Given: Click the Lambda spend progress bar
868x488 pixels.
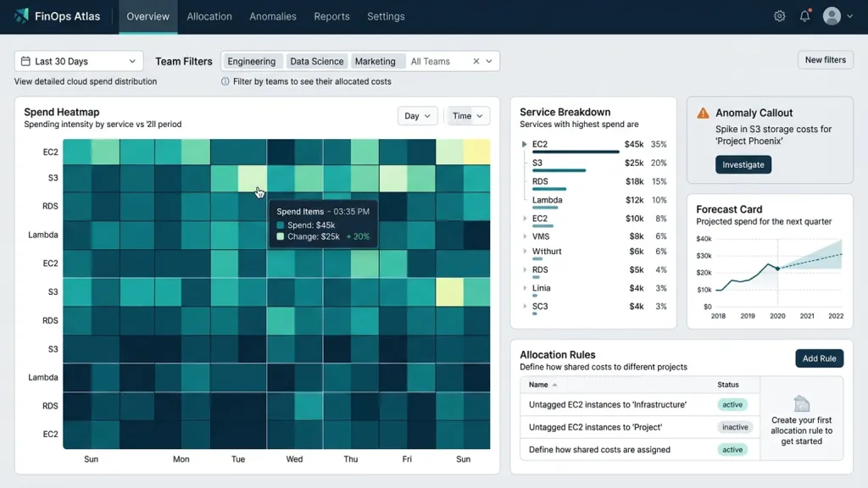Looking at the screenshot, I should click(545, 208).
